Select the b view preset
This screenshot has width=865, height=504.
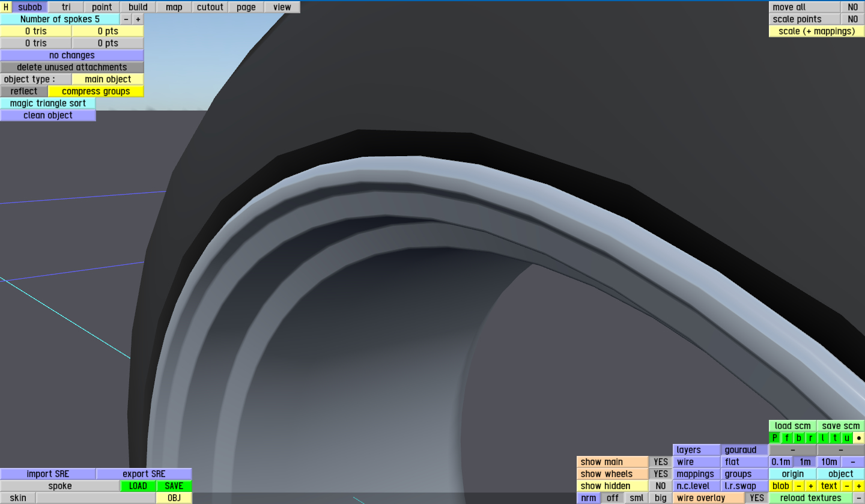click(x=799, y=438)
